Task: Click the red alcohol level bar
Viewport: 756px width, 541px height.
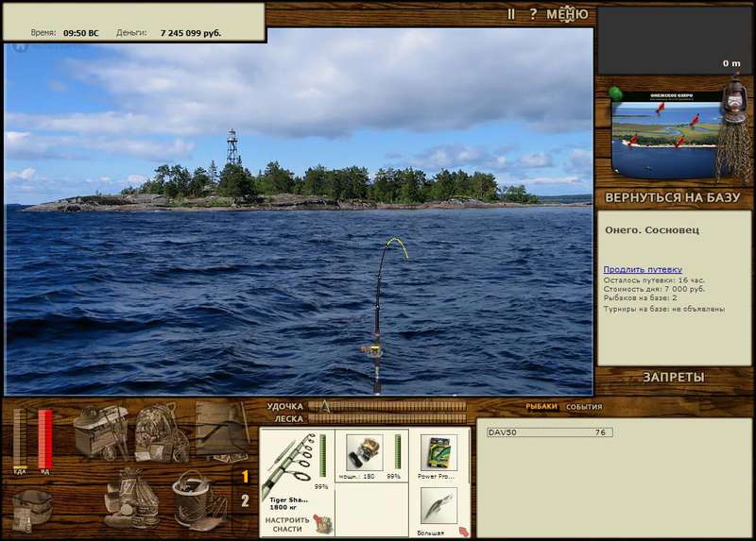Action: pyautogui.click(x=45, y=438)
